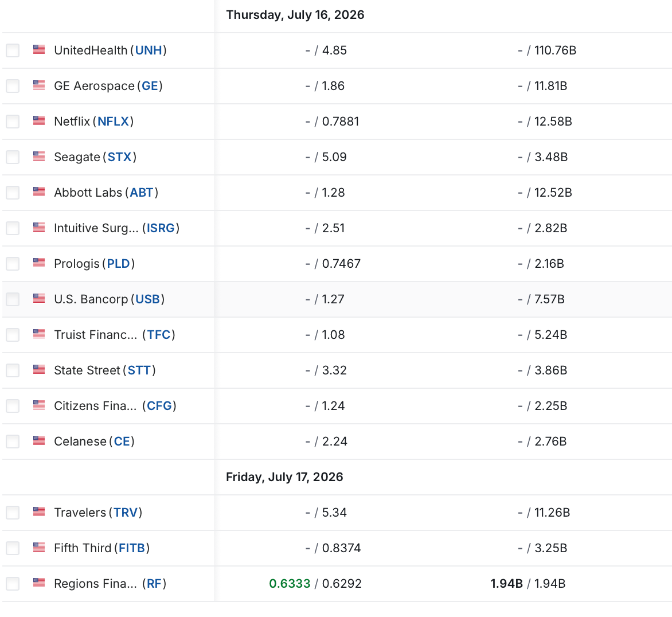Click UnitedHealth revenue forecast 110.76B
Screen dimensions: 672x617
click(555, 50)
